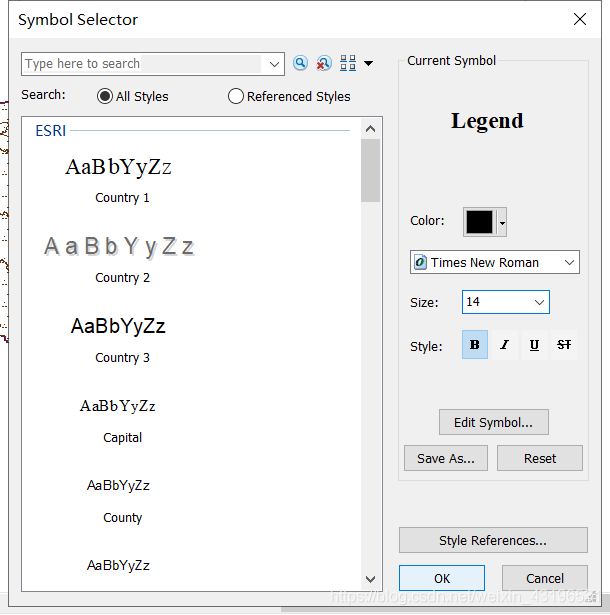Select the Country 1 label text
Image resolution: width=610 pixels, height=615 pixels.
coord(122,198)
